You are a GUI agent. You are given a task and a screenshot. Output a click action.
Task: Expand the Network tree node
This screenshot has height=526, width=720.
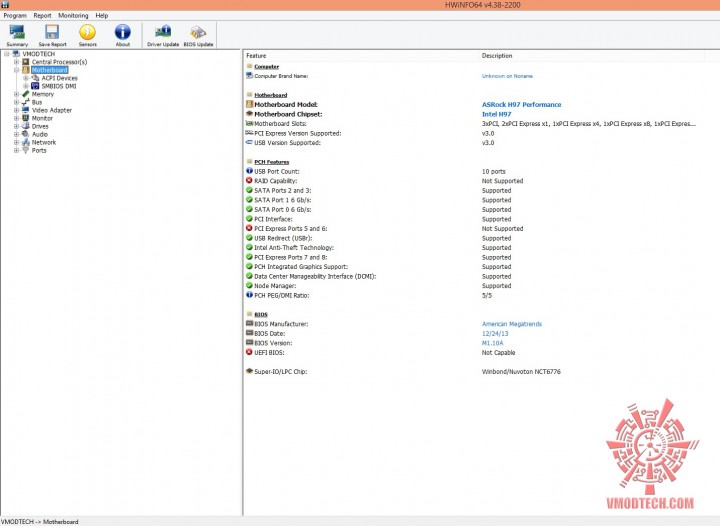coord(17,142)
